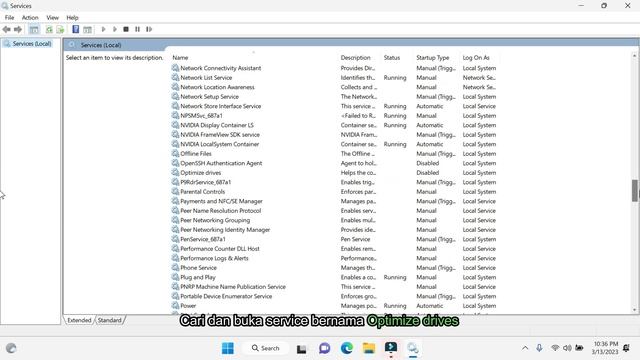Screen dimensions: 640x360
Task: Click the Services app icon on taskbar
Action: coord(413,348)
